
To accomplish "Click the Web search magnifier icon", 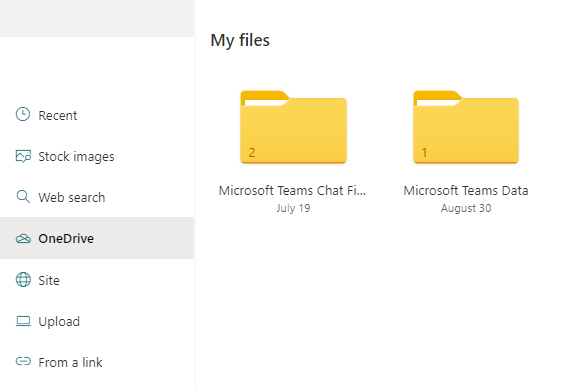I will [x=23, y=197].
